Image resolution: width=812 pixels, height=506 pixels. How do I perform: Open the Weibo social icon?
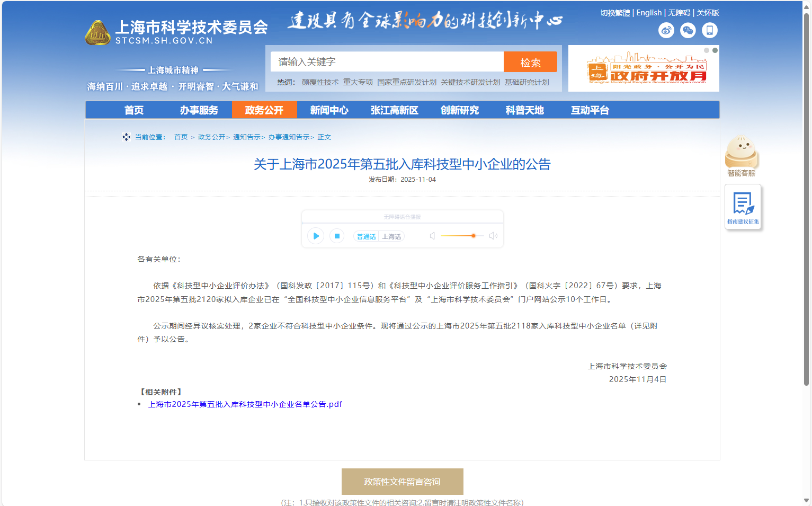[x=666, y=30]
